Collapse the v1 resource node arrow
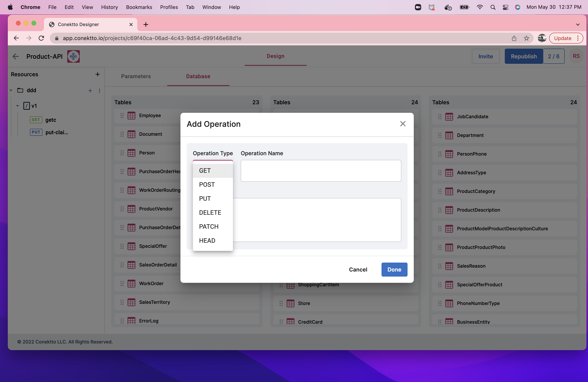588x382 pixels. [x=17, y=106]
